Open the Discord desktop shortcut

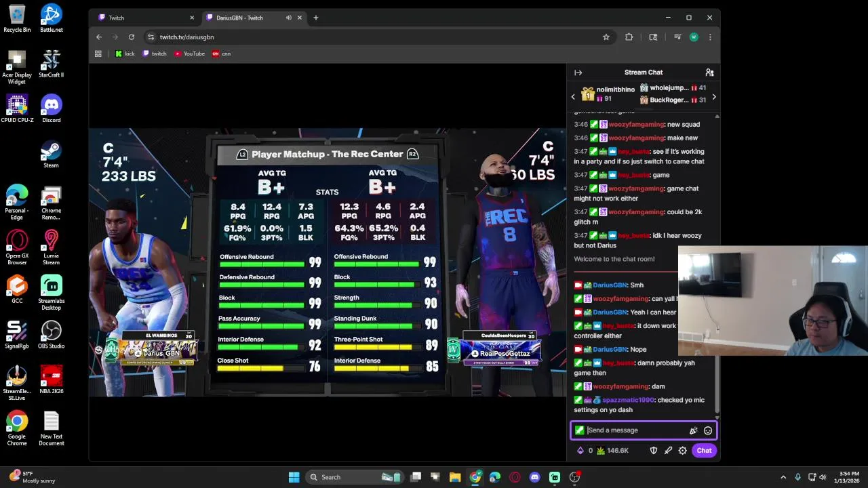pos(52,109)
